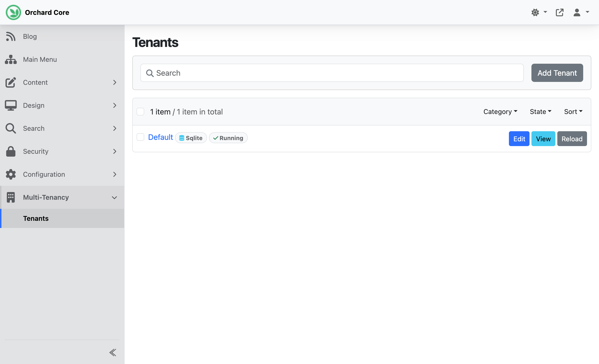Click Edit for the Default tenant
Viewport: 599px width, 364px height.
pos(519,139)
